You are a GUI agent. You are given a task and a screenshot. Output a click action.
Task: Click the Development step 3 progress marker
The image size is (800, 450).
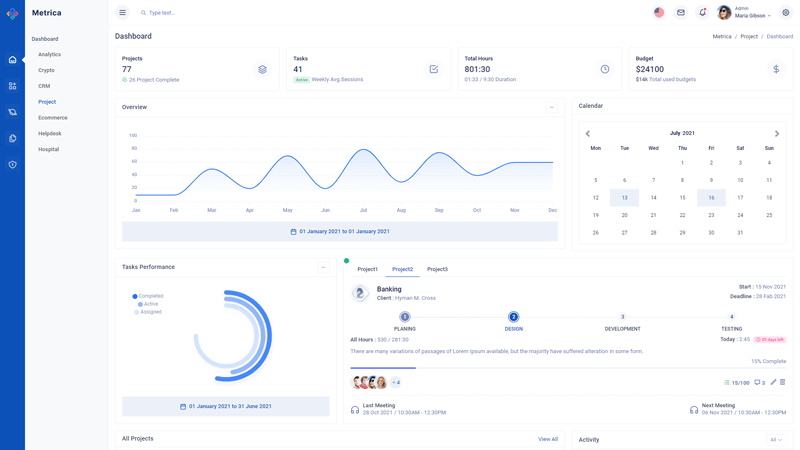[x=622, y=317]
